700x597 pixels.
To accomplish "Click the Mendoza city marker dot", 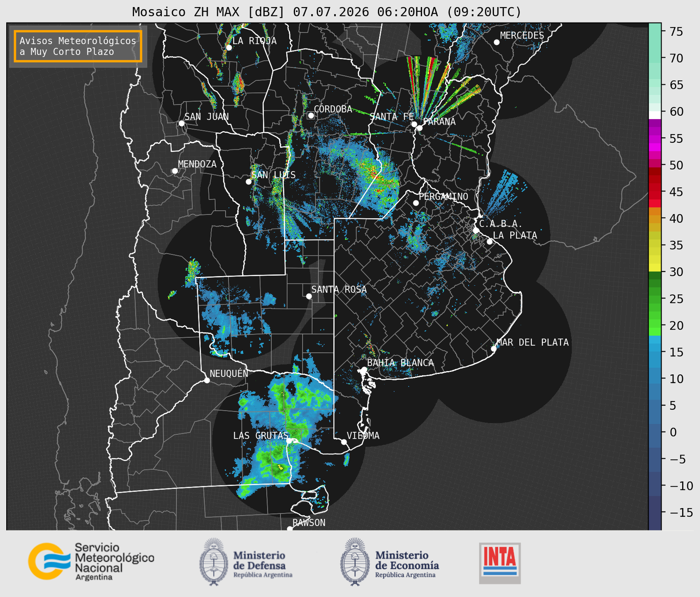I will coord(175,171).
